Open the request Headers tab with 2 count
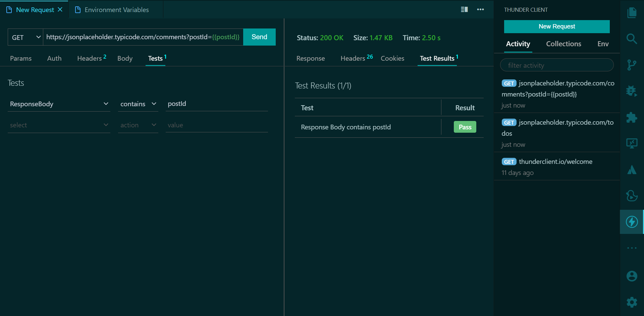The width and height of the screenshot is (644, 316). click(92, 58)
